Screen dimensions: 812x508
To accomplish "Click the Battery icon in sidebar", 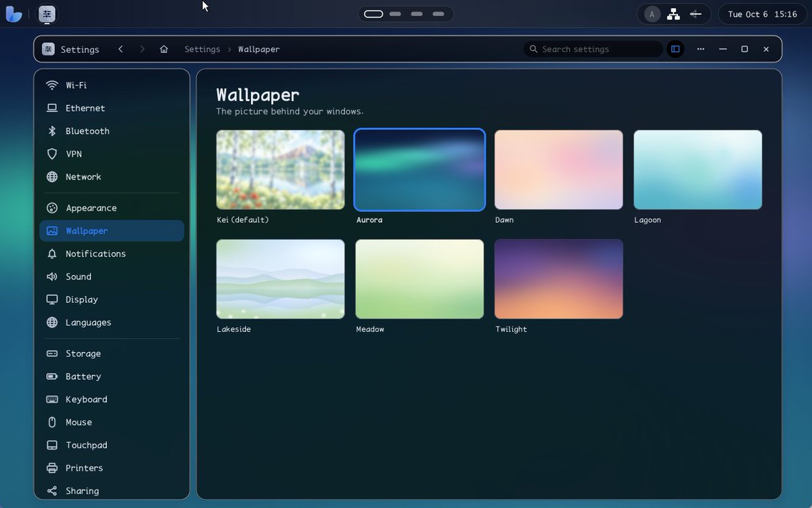I will point(52,377).
